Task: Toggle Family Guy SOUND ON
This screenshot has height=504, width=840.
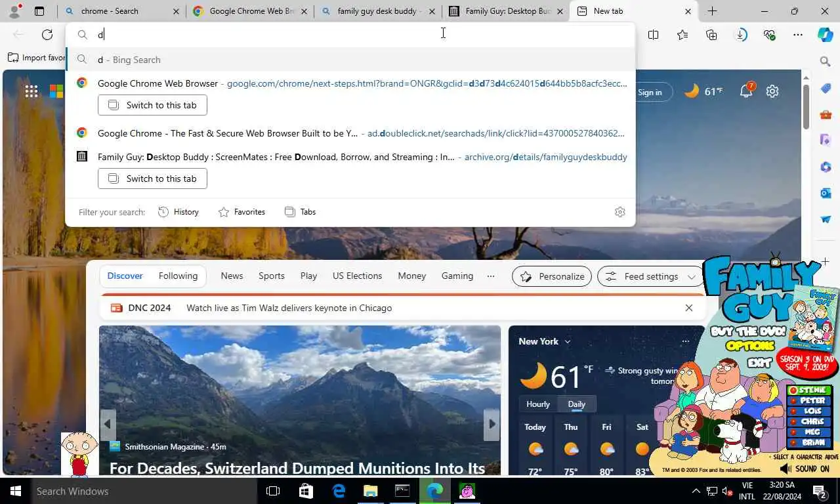Action: tap(806, 469)
